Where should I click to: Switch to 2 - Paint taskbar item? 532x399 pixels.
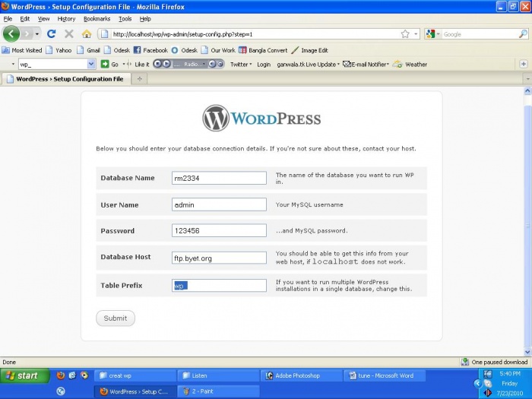click(x=218, y=391)
